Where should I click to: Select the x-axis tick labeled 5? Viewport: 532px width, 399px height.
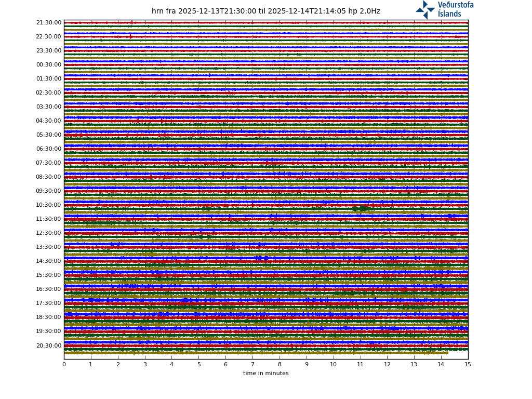198,364
